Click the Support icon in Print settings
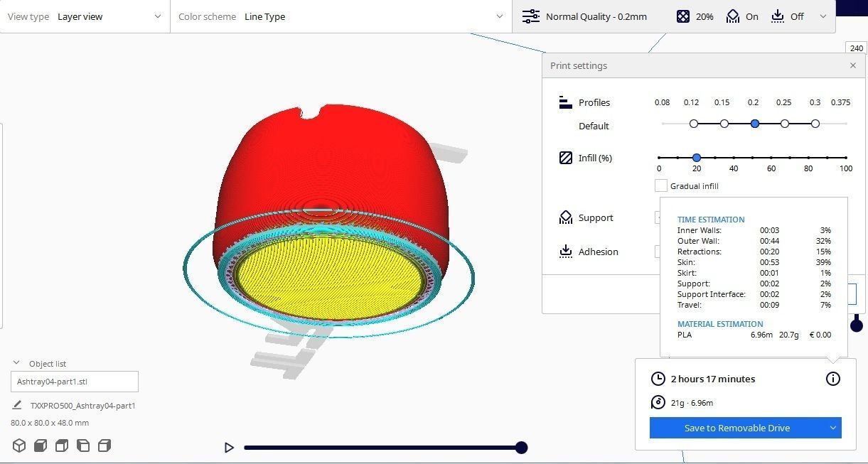 click(566, 217)
